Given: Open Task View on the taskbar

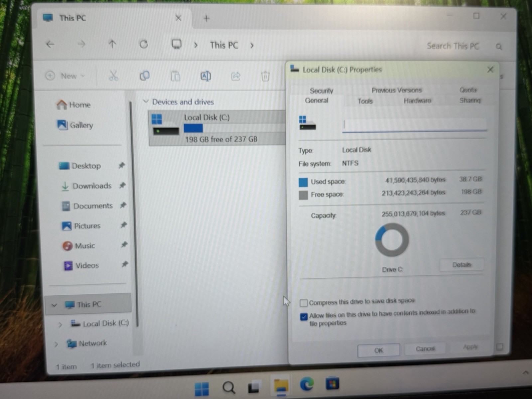Looking at the screenshot, I should click(254, 387).
